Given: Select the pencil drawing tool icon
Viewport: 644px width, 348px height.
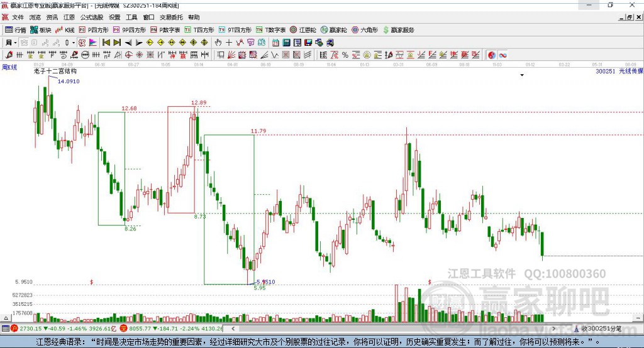Looking at the screenshot, I should tap(9, 55).
